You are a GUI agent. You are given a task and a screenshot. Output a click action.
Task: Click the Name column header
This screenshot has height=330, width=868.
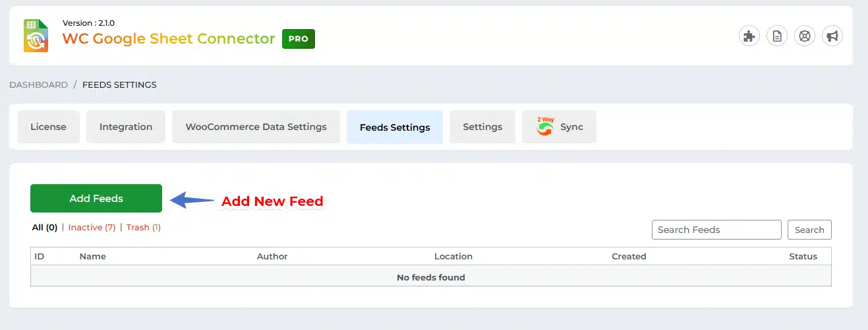coord(93,256)
